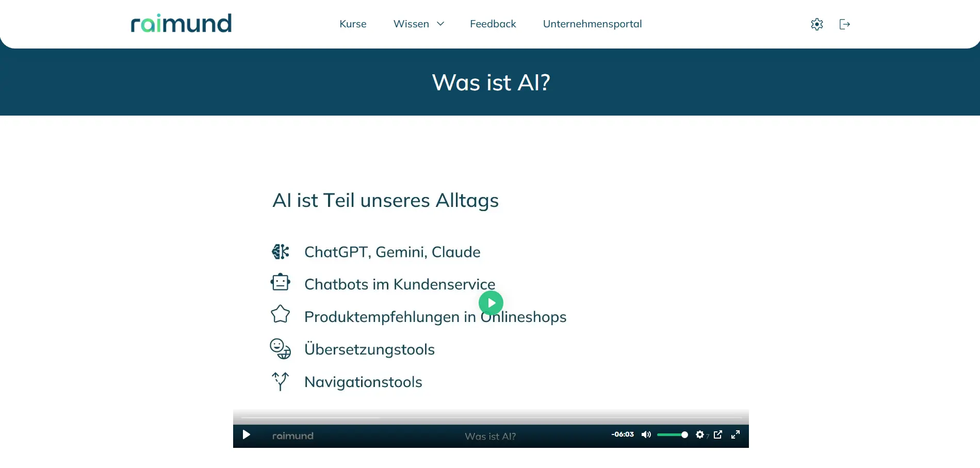980x468 pixels.
Task: Click the brain icon beside ChatGPT, Gemini, Claude
Action: click(x=280, y=252)
